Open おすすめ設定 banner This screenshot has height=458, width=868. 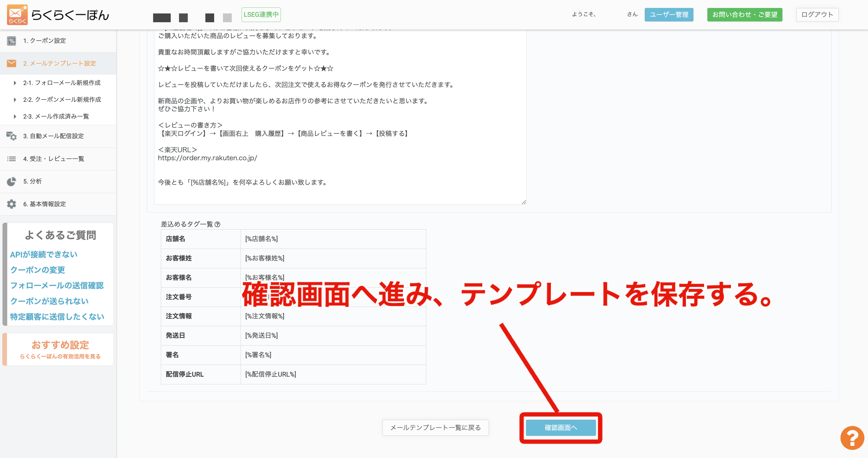(58, 349)
